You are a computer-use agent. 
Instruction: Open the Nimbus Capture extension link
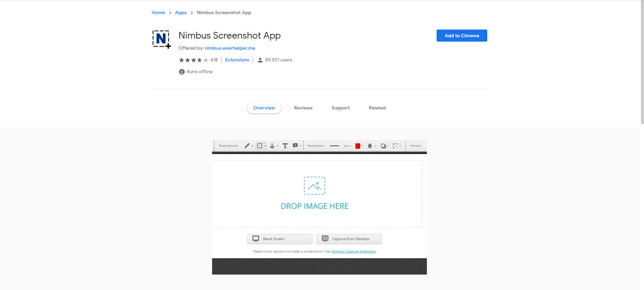(354, 251)
